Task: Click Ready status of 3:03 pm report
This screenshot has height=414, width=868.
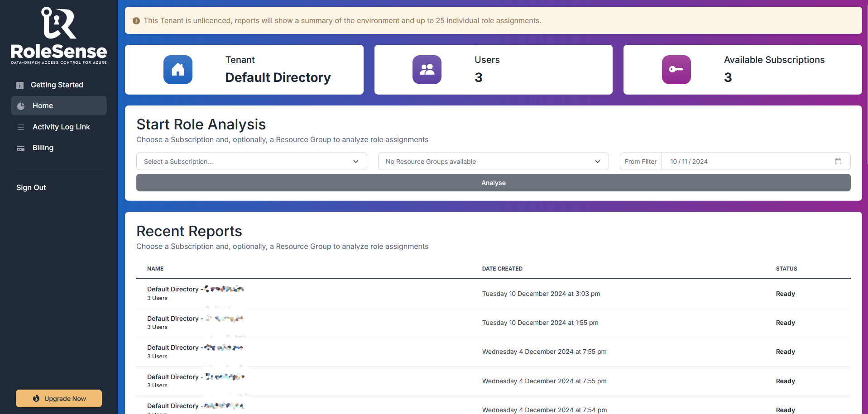Action: point(785,294)
